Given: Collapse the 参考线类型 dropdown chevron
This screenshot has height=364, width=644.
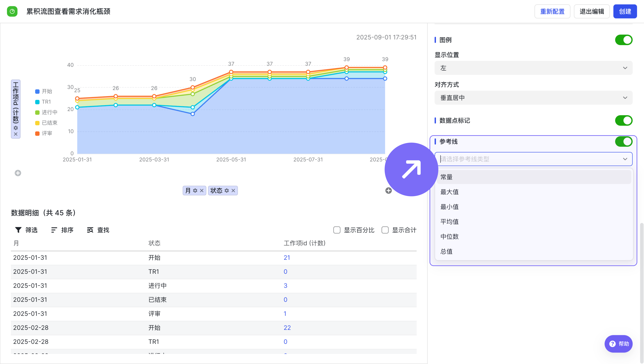Looking at the screenshot, I should [x=625, y=159].
